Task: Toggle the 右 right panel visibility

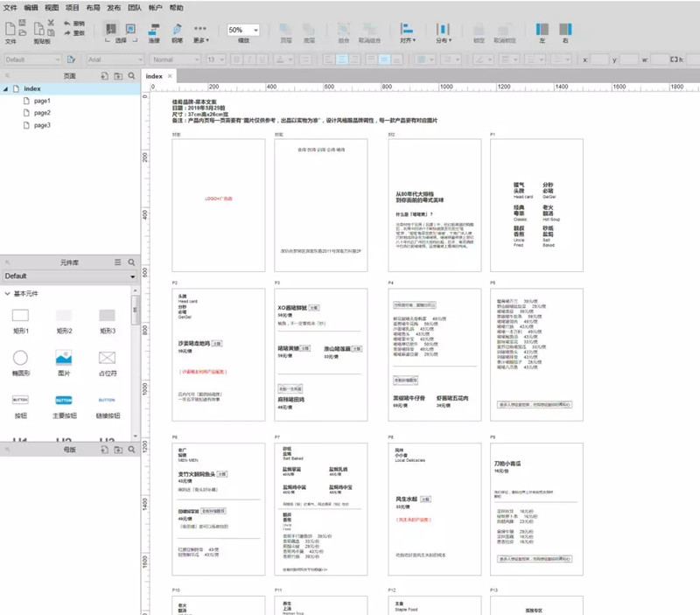Action: click(564, 31)
